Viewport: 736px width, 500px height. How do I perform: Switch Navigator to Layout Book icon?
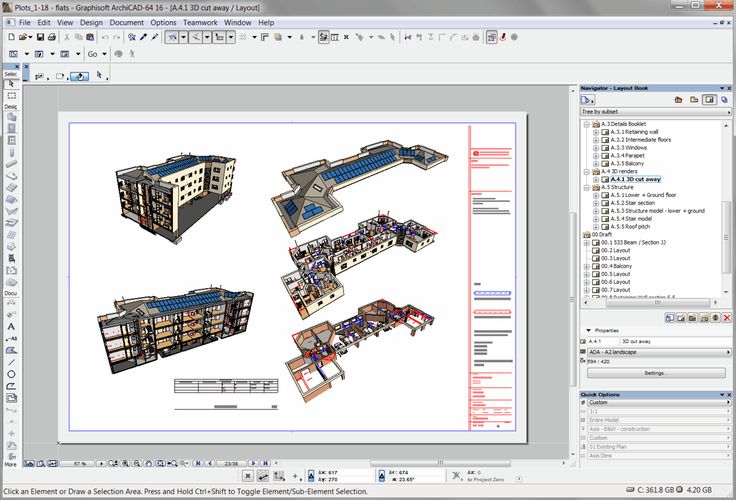(x=708, y=100)
